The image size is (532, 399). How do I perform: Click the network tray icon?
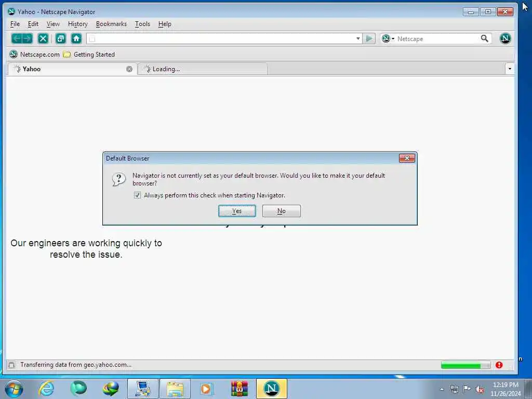454,390
